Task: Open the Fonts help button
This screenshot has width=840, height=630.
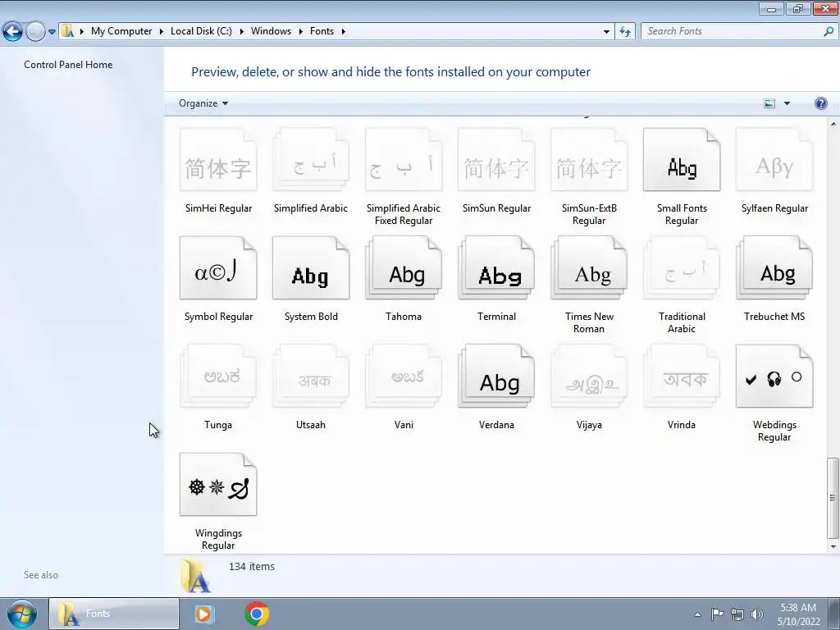Action: click(x=820, y=103)
